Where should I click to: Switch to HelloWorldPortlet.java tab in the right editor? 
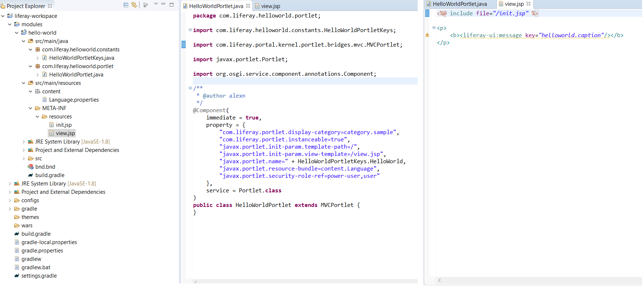coord(459,4)
